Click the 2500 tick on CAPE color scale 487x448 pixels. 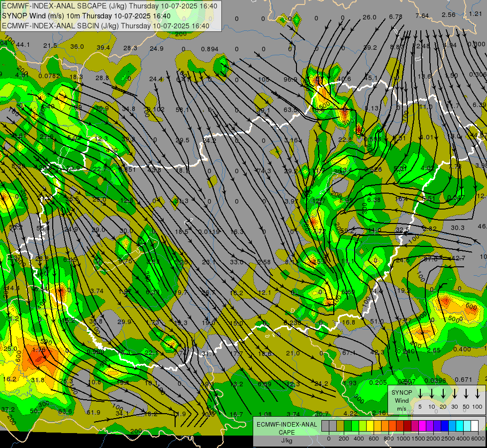click(448, 439)
